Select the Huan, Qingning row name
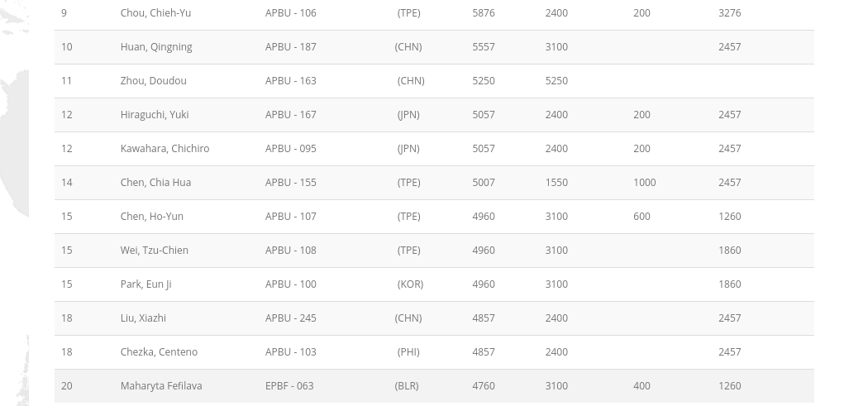 pos(156,47)
